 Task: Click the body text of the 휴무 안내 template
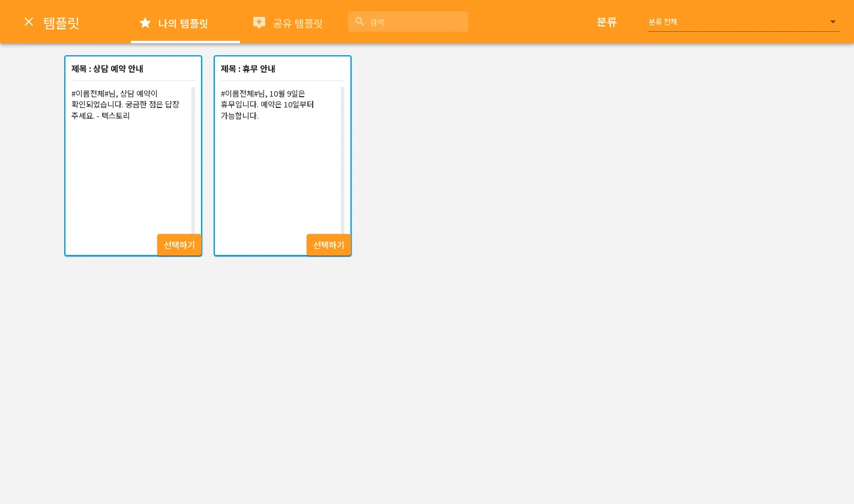coord(268,104)
